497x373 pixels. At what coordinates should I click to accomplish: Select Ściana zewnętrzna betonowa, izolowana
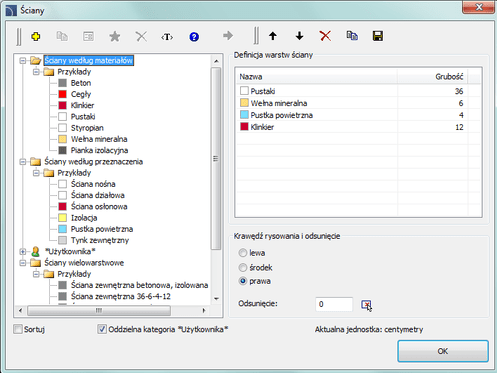(139, 285)
